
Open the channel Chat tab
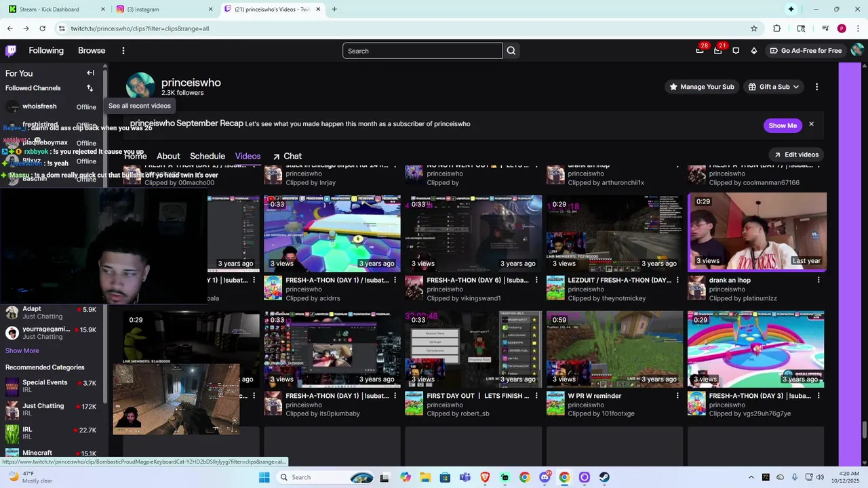287,156
